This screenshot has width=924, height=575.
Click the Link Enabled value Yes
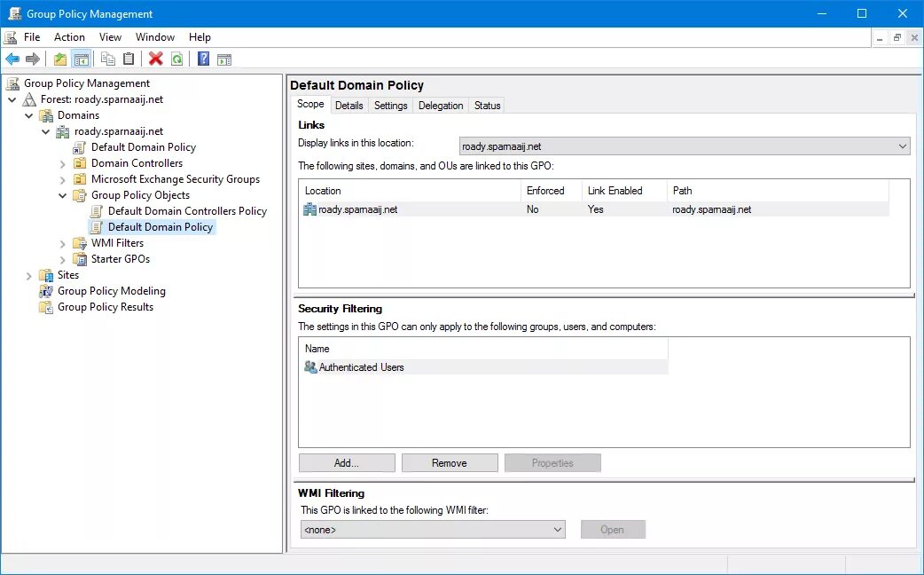[x=595, y=209]
